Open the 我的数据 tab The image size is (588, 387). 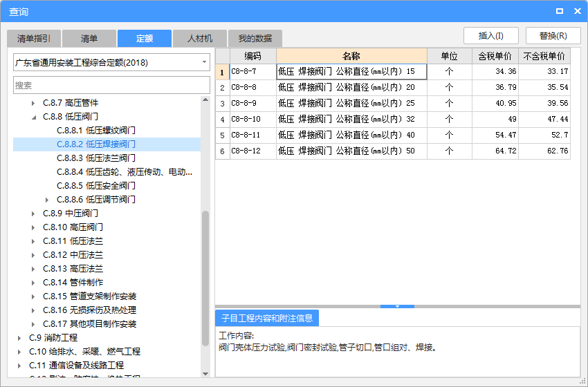tap(255, 38)
